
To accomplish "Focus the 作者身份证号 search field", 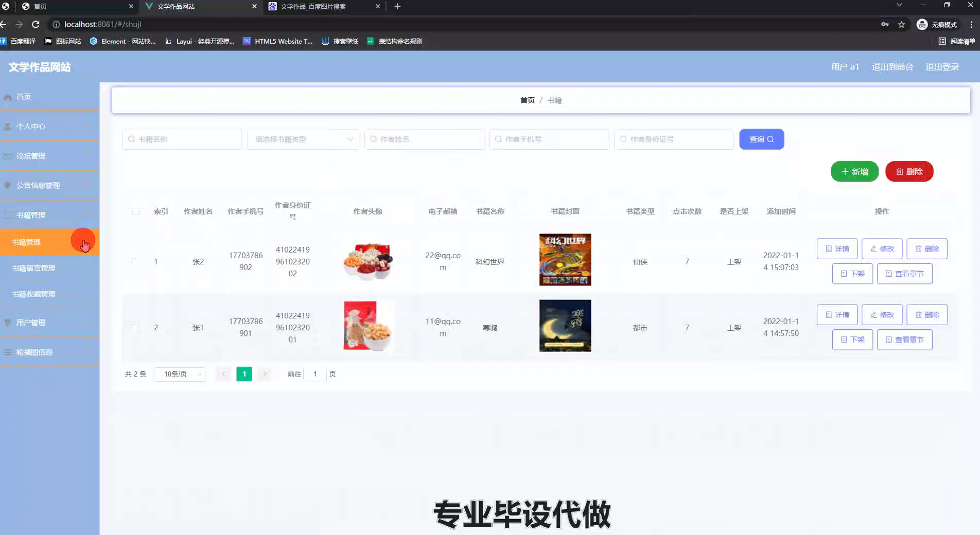I will [x=674, y=139].
